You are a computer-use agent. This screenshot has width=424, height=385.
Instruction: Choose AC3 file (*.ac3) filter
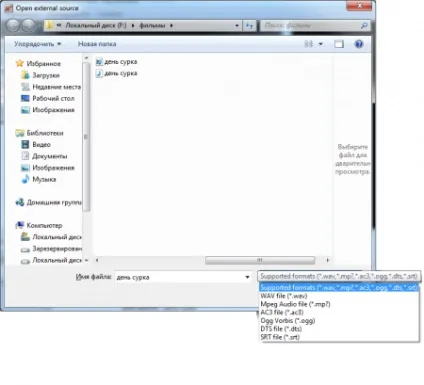[x=339, y=312]
